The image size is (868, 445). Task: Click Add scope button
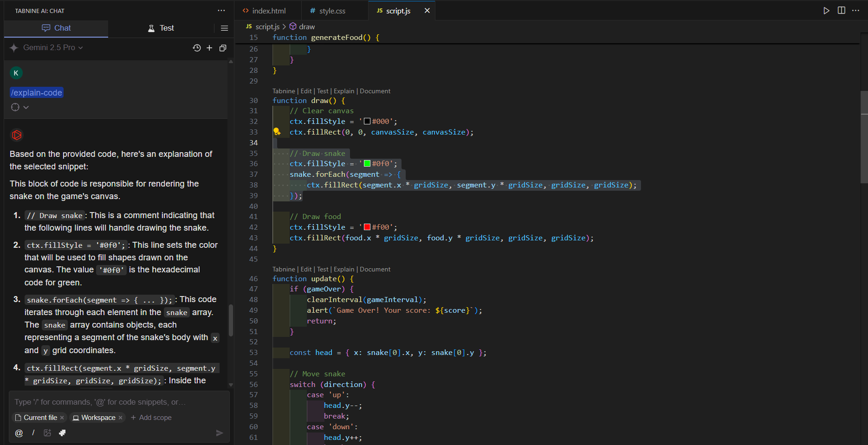151,418
